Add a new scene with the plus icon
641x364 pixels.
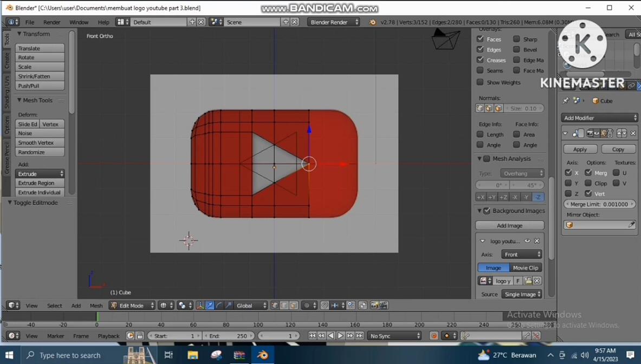pyautogui.click(x=286, y=22)
